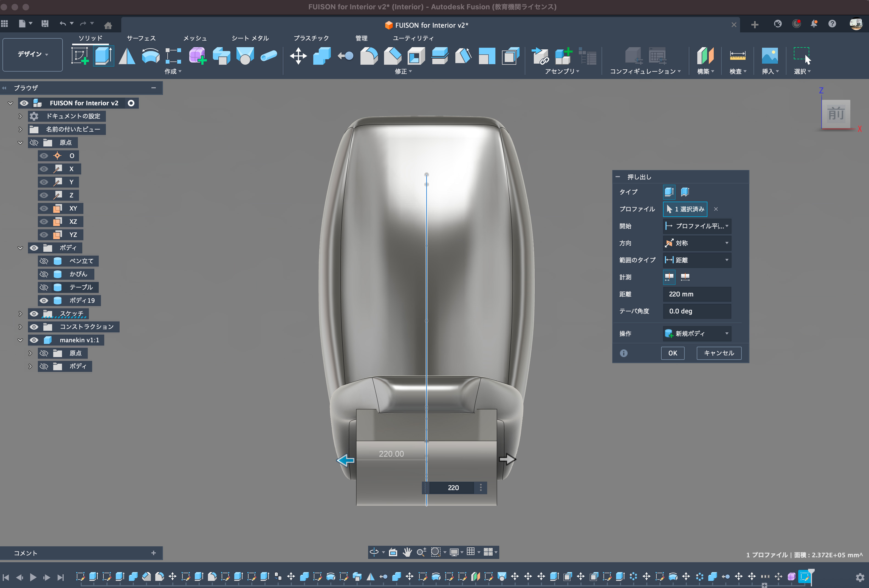This screenshot has height=588, width=869.
Task: Click the Fillet tool icon
Action: (x=369, y=56)
